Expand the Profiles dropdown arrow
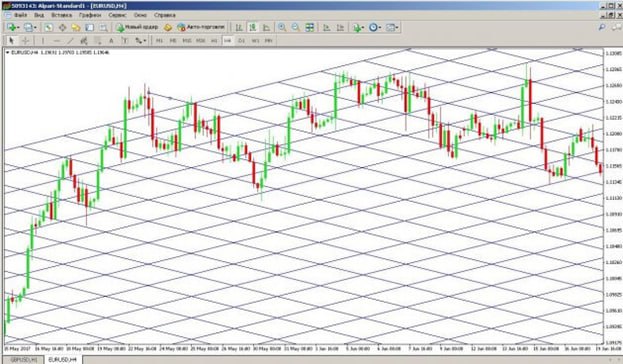The image size is (623, 364). click(35, 27)
